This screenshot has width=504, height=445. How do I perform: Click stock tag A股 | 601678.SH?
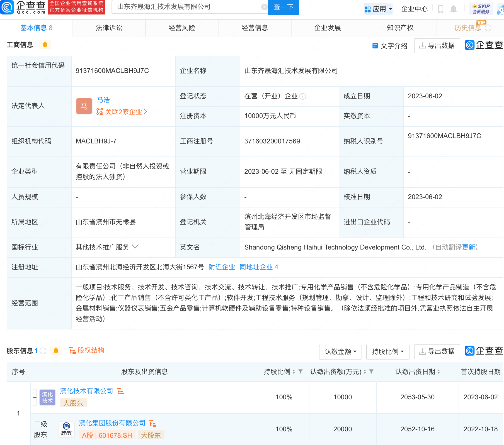coord(107,435)
